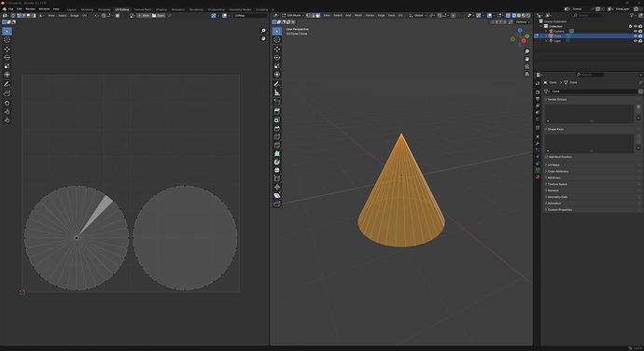The image size is (644, 351).
Task: Select the Rotate tool in UV editor
Action: click(7, 58)
